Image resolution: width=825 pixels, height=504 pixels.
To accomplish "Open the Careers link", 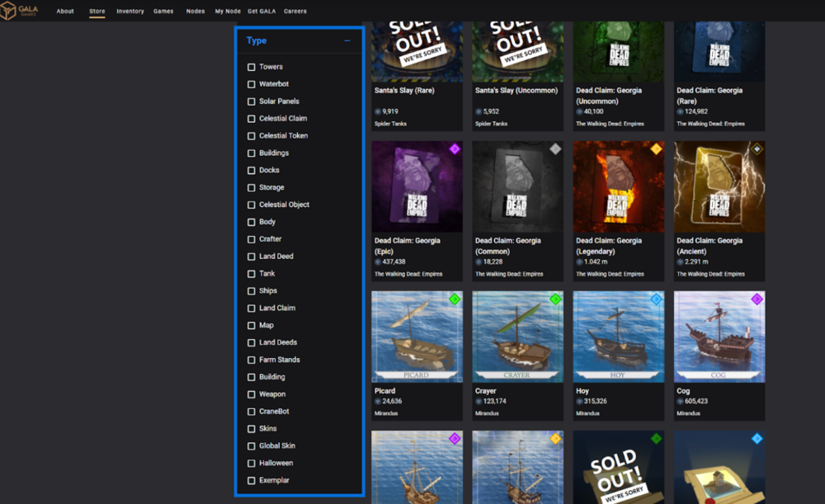I will pos(295,11).
